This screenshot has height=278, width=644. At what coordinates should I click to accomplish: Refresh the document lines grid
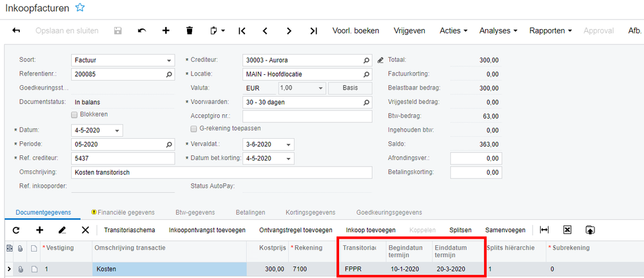click(x=16, y=230)
